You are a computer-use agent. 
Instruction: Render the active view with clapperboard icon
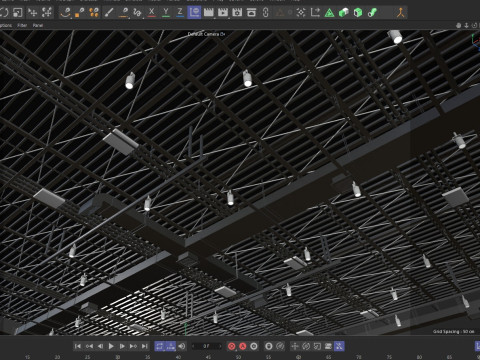point(209,13)
